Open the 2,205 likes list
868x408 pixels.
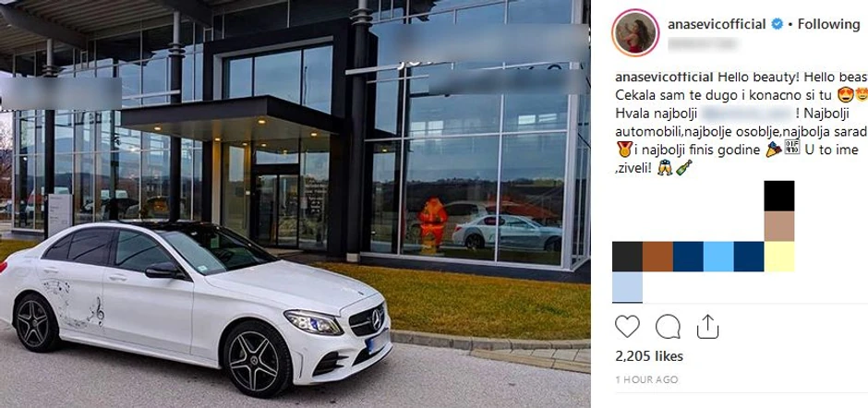coord(649,356)
